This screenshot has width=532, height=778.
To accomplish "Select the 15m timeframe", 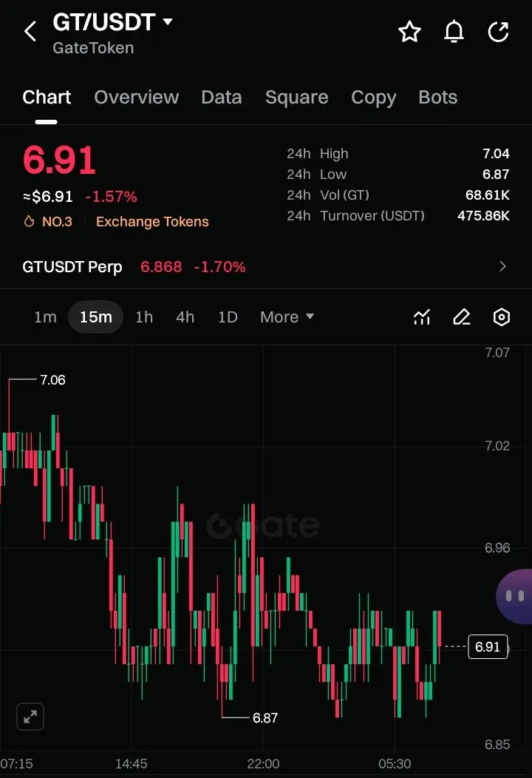I will coord(96,317).
